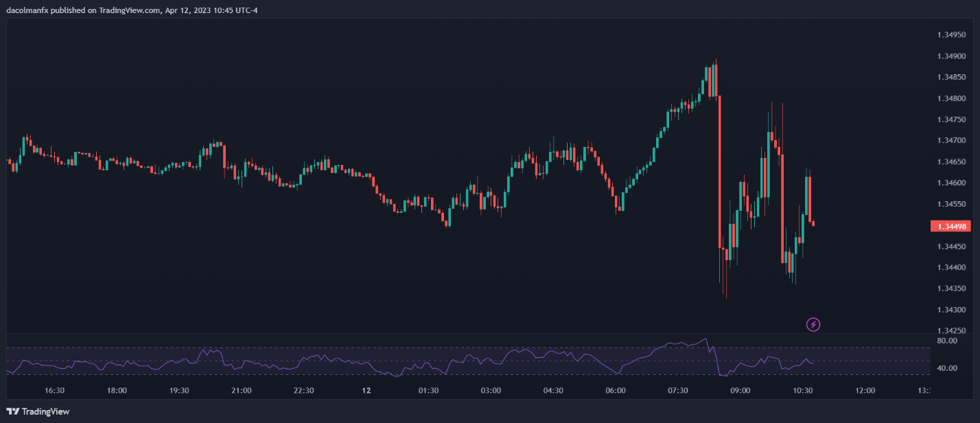
Task: Click the 21:00 time axis label
Action: (242, 391)
